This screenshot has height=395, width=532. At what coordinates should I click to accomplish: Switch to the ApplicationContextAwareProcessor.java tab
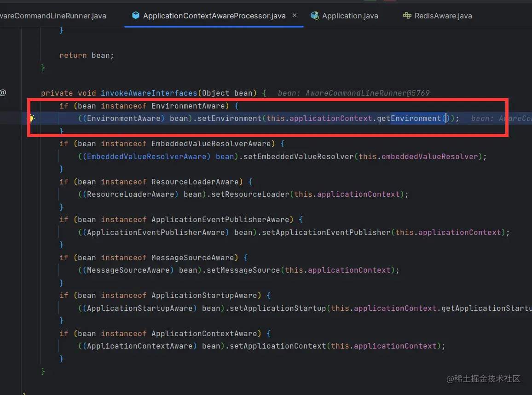pos(214,16)
